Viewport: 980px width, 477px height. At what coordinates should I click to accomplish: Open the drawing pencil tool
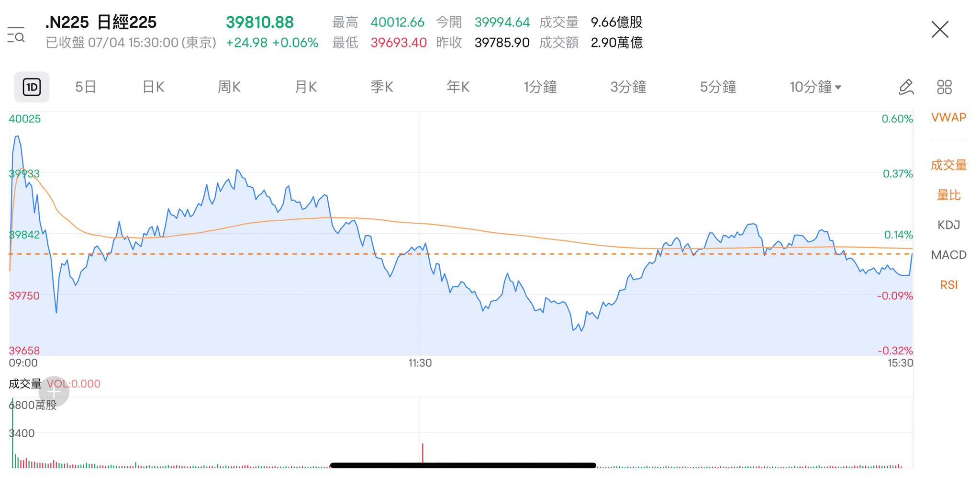(906, 87)
